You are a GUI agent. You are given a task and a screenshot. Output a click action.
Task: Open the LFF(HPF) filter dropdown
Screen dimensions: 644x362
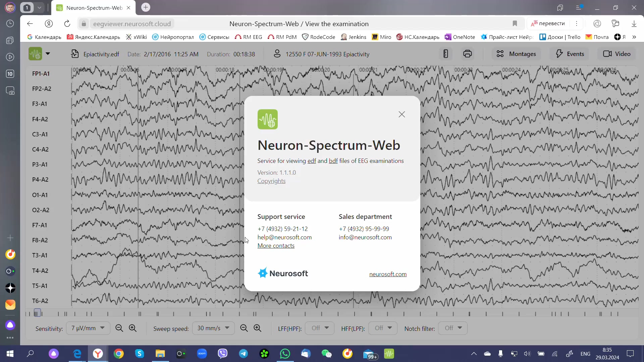coord(320,328)
